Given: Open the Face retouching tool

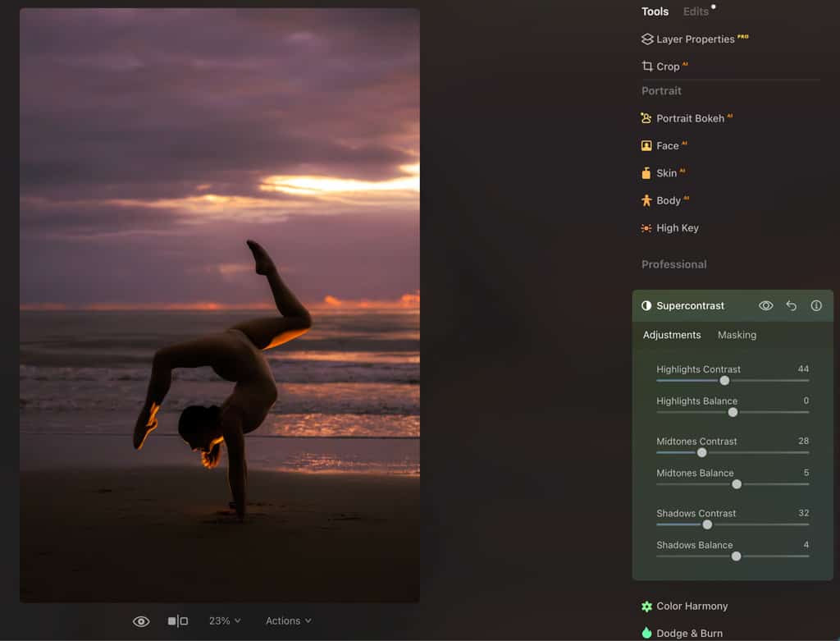Looking at the screenshot, I should 666,146.
